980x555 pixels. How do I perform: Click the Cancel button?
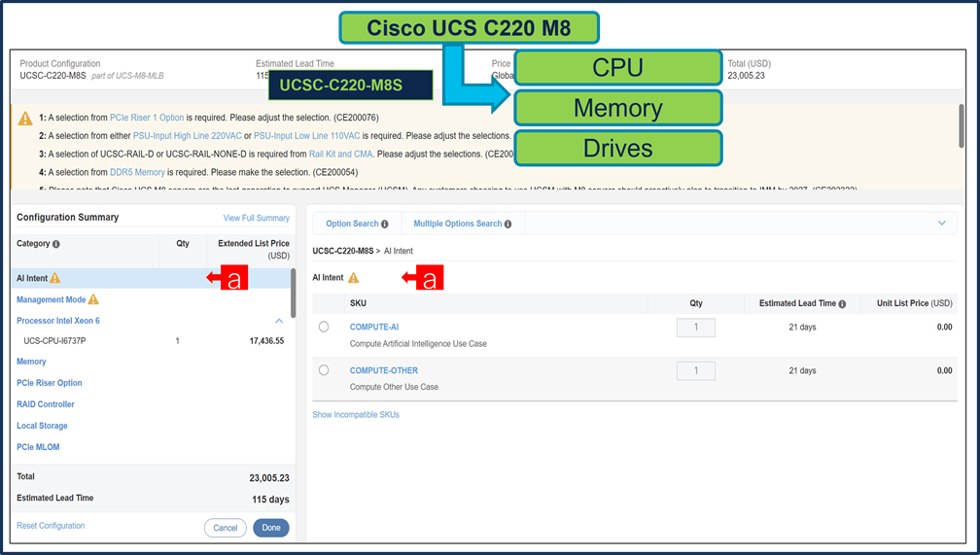pos(225,528)
